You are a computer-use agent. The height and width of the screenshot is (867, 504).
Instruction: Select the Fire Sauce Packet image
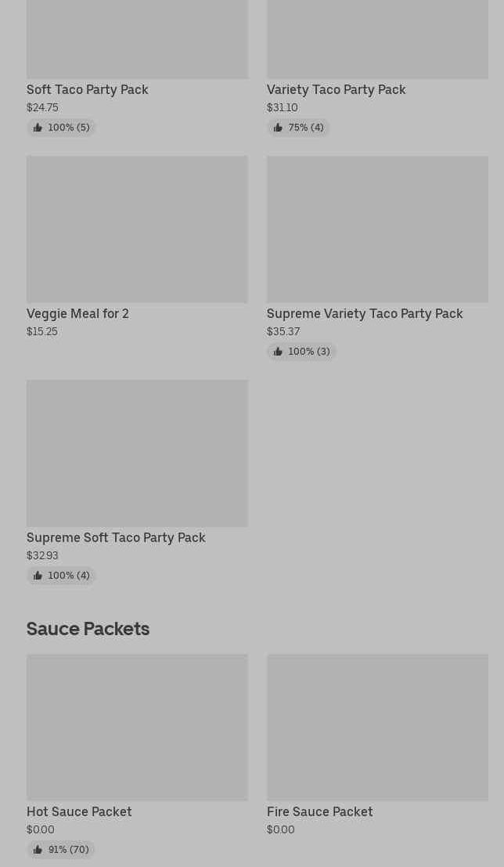coord(377,727)
